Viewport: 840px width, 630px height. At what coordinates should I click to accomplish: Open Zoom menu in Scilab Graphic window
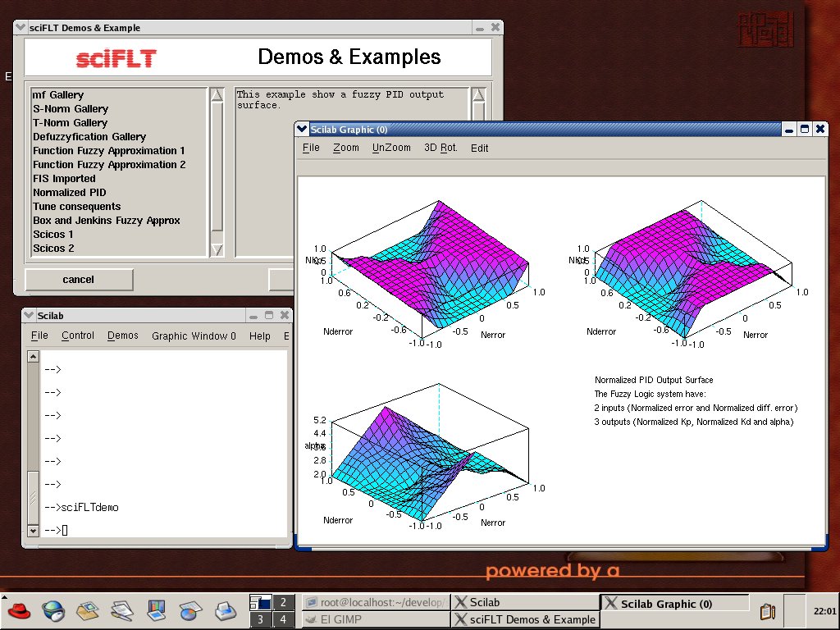[346, 148]
